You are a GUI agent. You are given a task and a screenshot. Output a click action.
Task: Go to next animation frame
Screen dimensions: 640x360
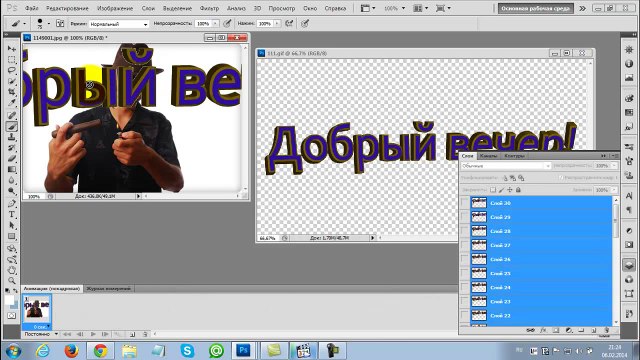click(105, 334)
